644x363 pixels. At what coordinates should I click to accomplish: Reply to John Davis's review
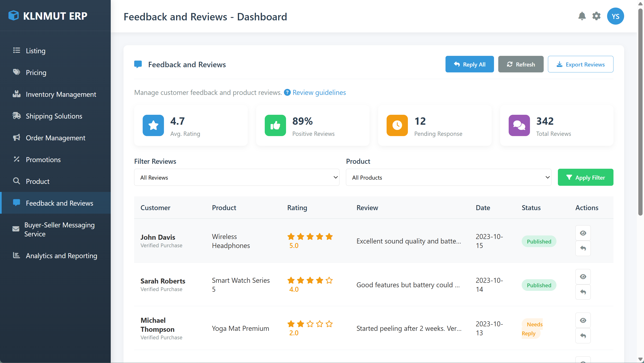click(x=583, y=248)
